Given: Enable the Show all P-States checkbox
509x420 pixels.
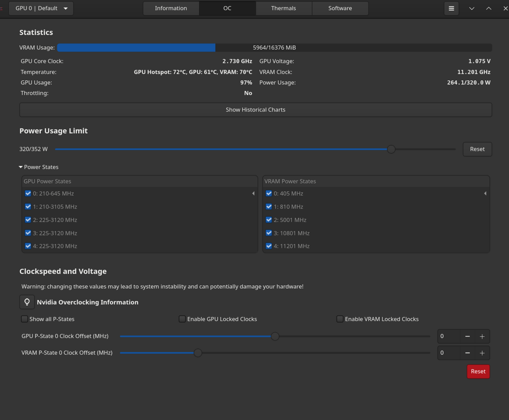Looking at the screenshot, I should pos(24,319).
